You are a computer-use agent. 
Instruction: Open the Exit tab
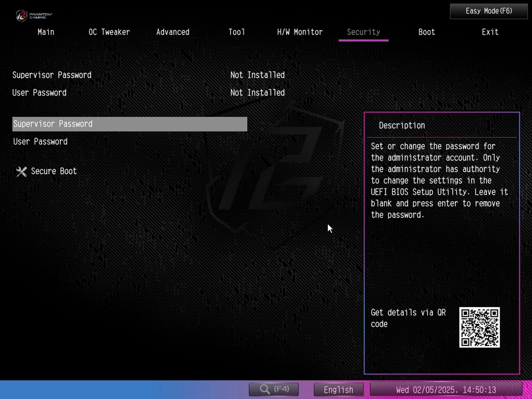[490, 32]
